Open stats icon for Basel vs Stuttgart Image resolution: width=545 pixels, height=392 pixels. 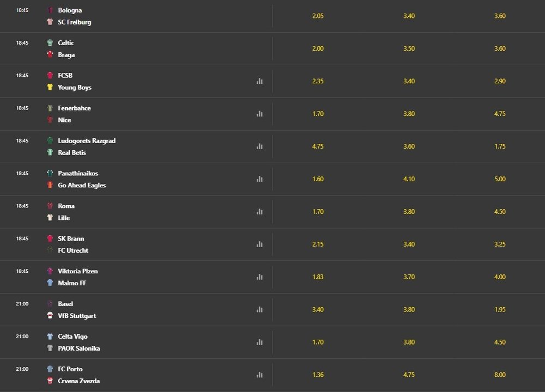pos(259,310)
